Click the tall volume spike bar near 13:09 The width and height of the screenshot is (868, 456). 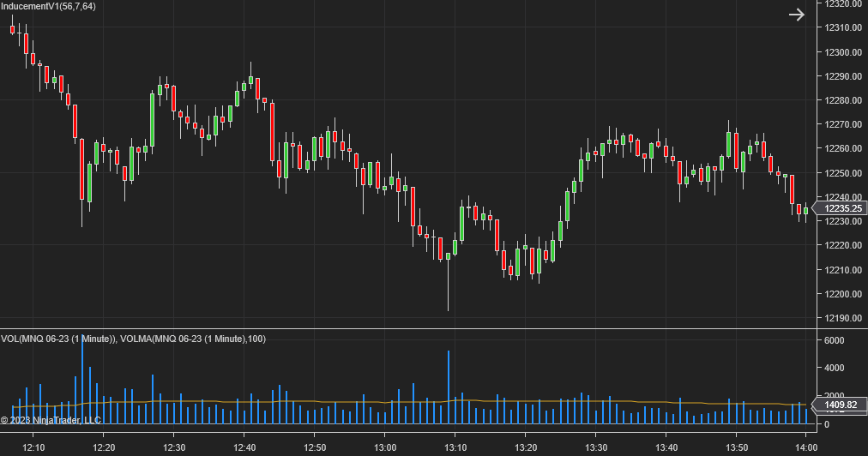pos(448,387)
